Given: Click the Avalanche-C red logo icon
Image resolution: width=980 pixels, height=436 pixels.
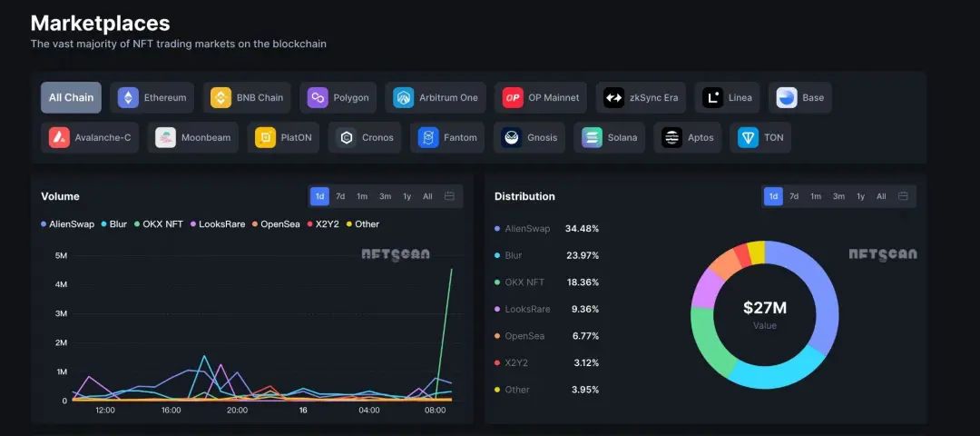Looking at the screenshot, I should coord(59,138).
